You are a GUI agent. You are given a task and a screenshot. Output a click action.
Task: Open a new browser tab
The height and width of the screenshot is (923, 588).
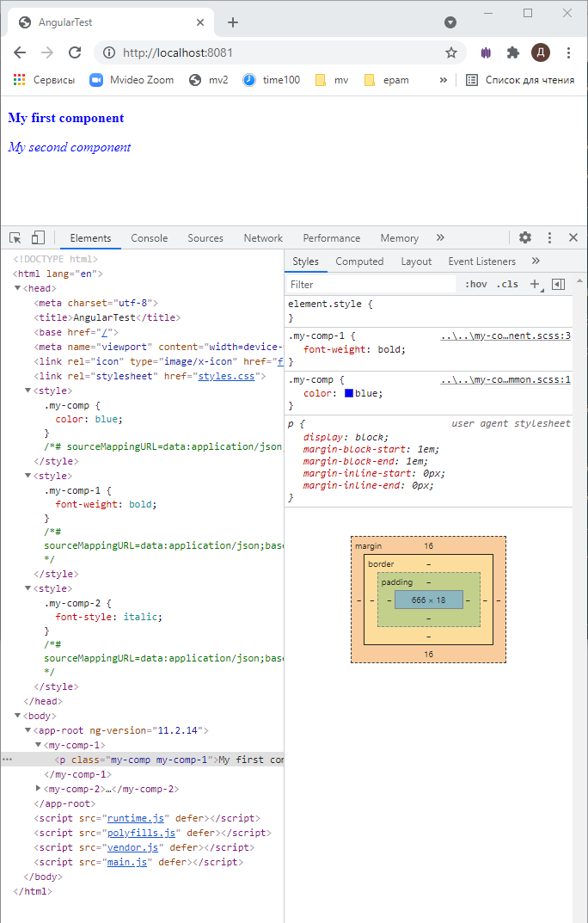233,22
